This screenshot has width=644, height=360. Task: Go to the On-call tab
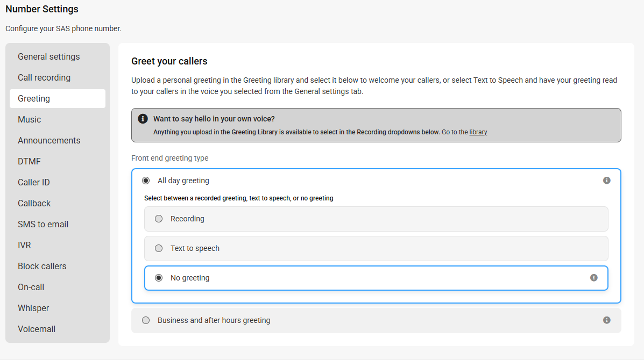click(x=58, y=287)
